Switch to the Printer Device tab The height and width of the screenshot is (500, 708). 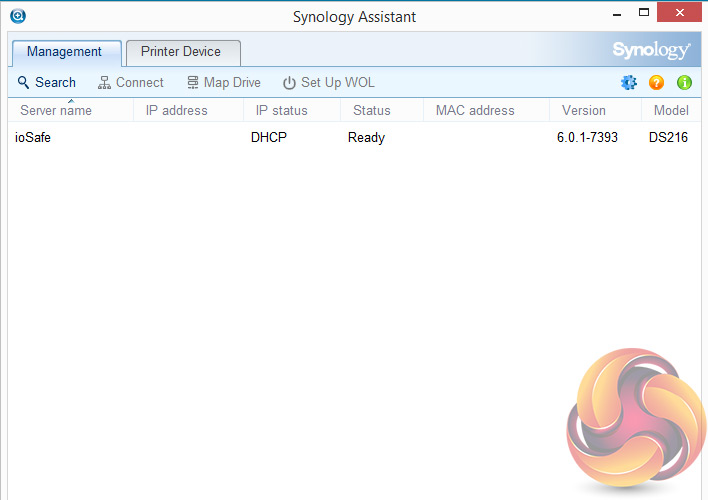(183, 52)
